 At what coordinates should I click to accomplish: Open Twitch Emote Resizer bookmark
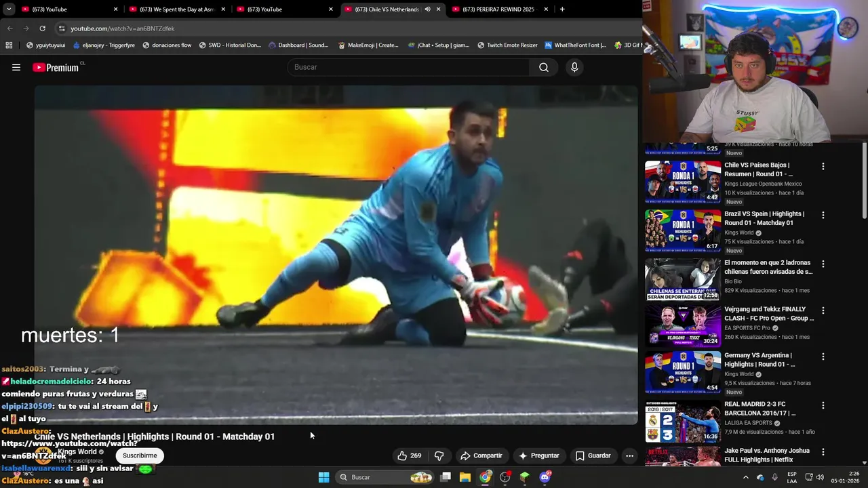tap(507, 45)
